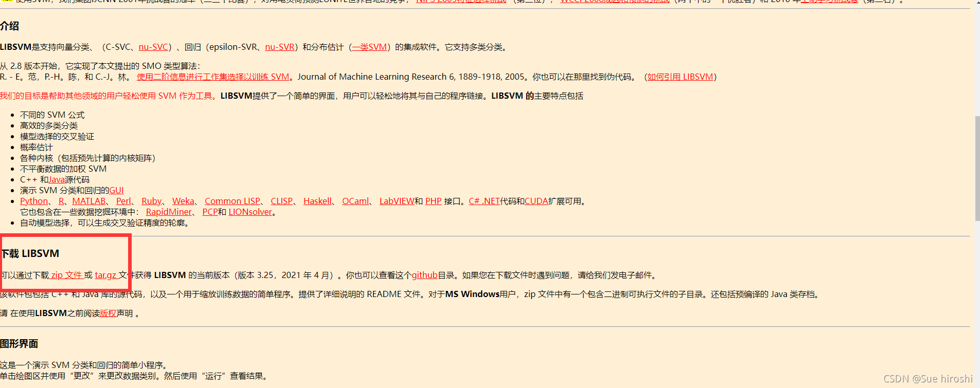This screenshot has width=980, height=388.
Task: Open the nu-SVR link
Action: (x=280, y=47)
